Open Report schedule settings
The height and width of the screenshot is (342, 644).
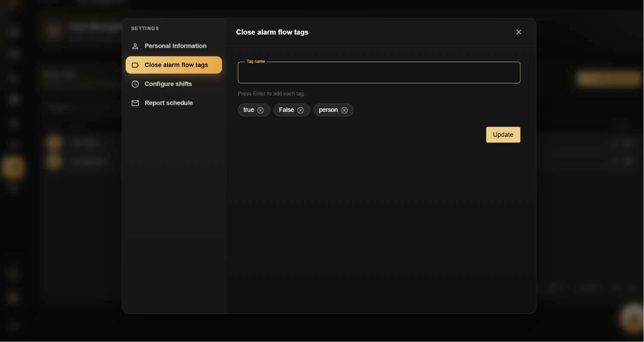coord(174,103)
